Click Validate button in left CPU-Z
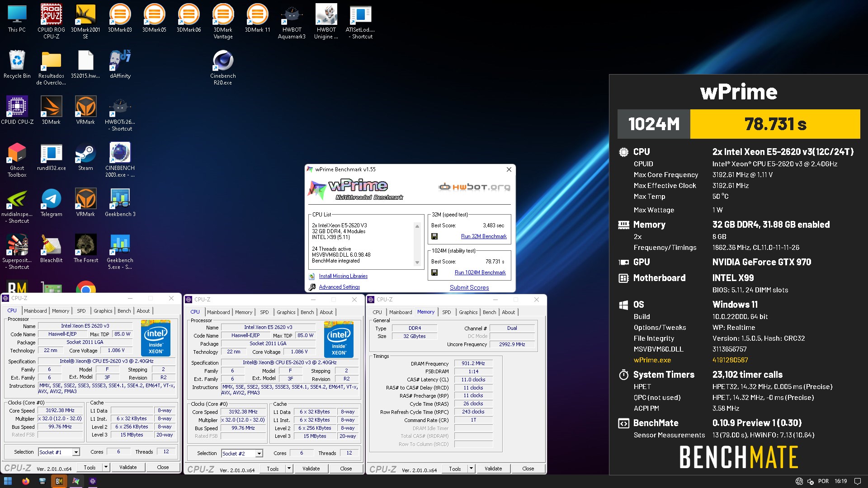The height and width of the screenshot is (488, 868). pos(128,467)
